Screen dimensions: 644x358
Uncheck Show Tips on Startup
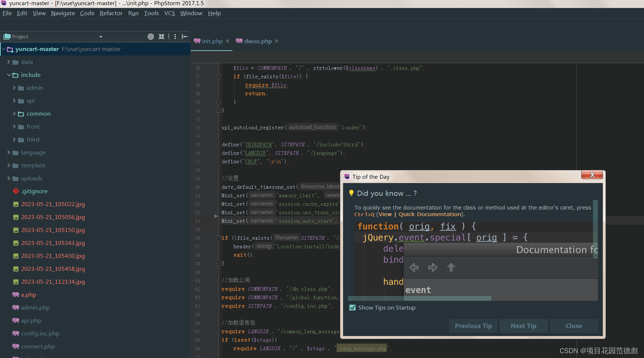click(x=352, y=307)
